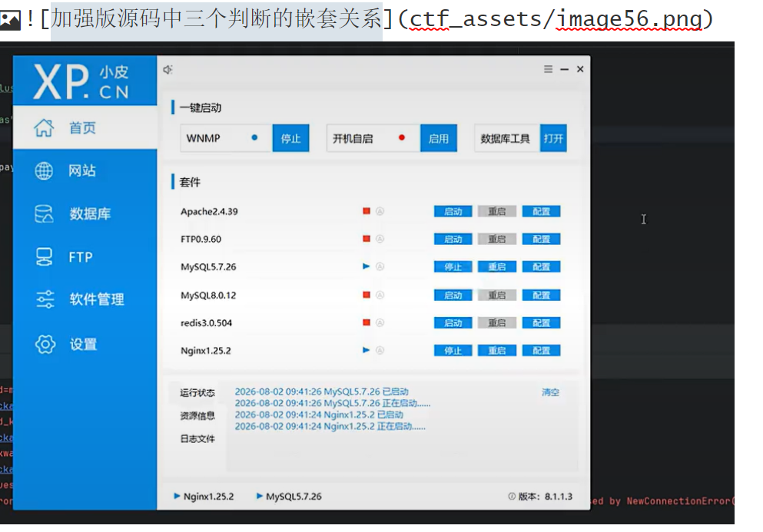Switch to the 日志文件 tab
Image resolution: width=763 pixels, height=532 pixels.
pyautogui.click(x=197, y=438)
